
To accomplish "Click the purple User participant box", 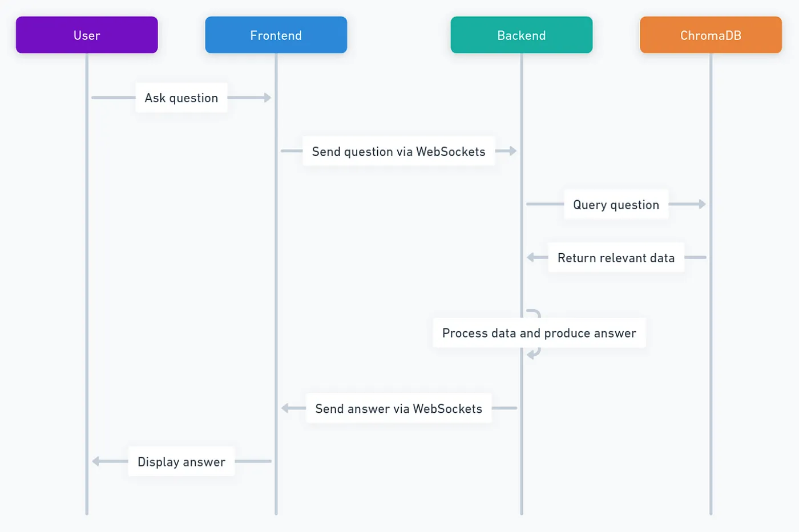I will [x=87, y=35].
